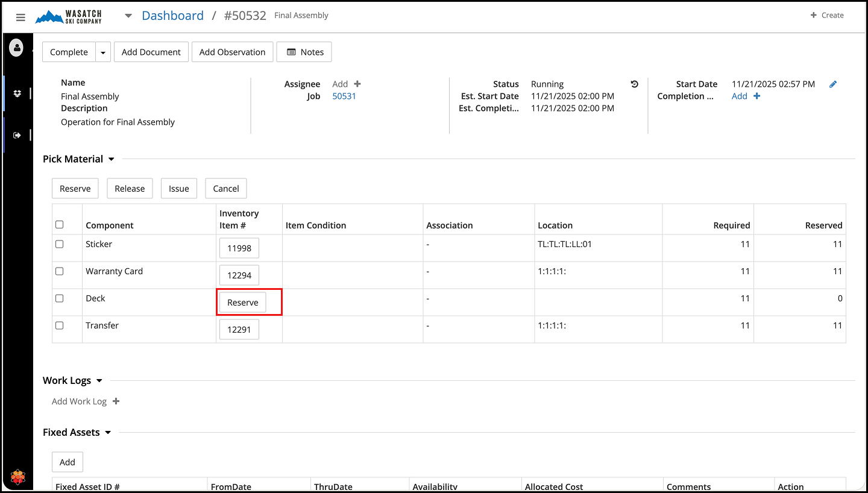
Task: Click the logout arrow icon in sidebar
Action: [x=17, y=135]
